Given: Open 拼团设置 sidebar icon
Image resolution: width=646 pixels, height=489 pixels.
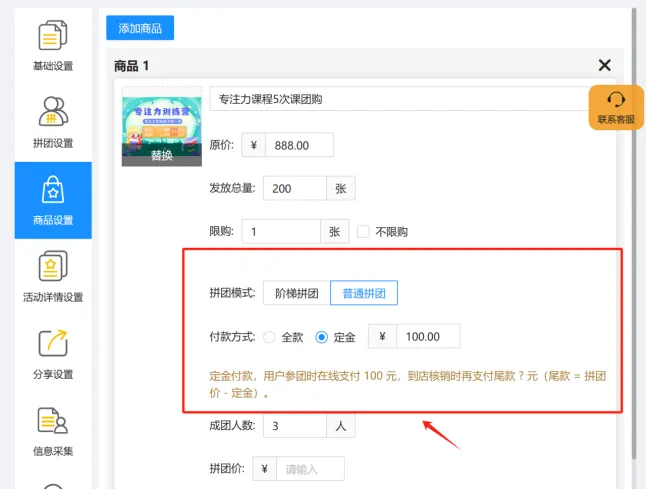Looking at the screenshot, I should pyautogui.click(x=53, y=120).
